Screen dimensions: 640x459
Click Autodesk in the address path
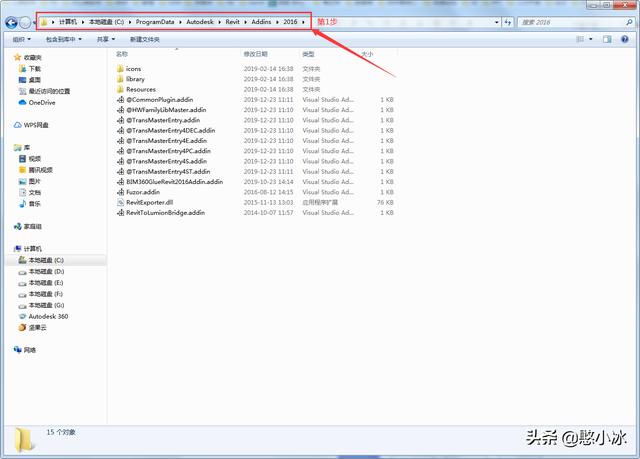click(x=200, y=22)
